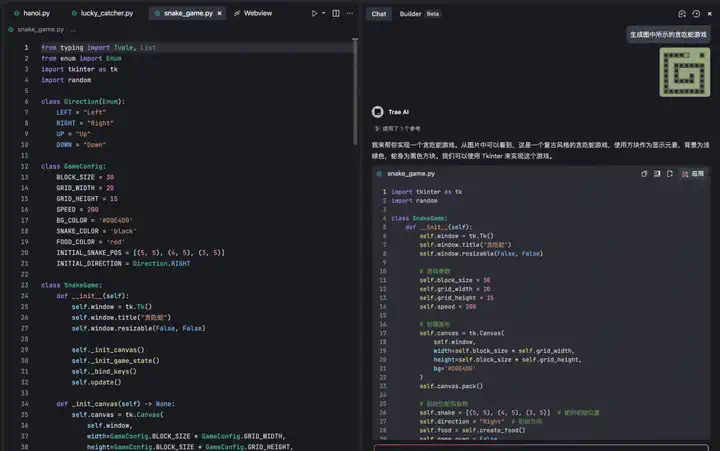Open the Webview tab

tap(253, 13)
